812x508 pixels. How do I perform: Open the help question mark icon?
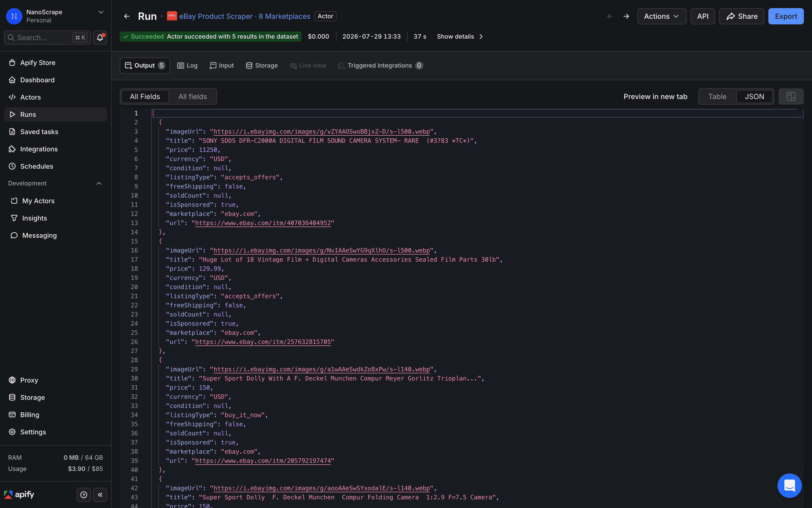84,495
